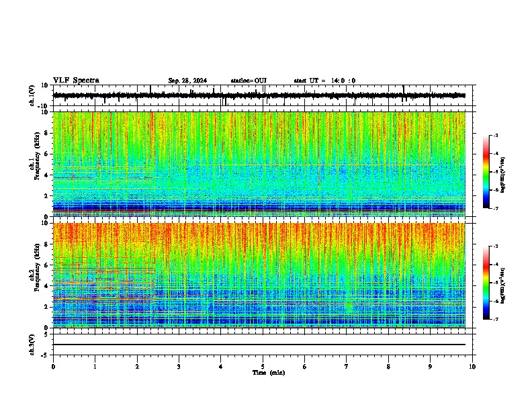
Task: Click the "1" tick on the time axis
Action: [x=95, y=367]
